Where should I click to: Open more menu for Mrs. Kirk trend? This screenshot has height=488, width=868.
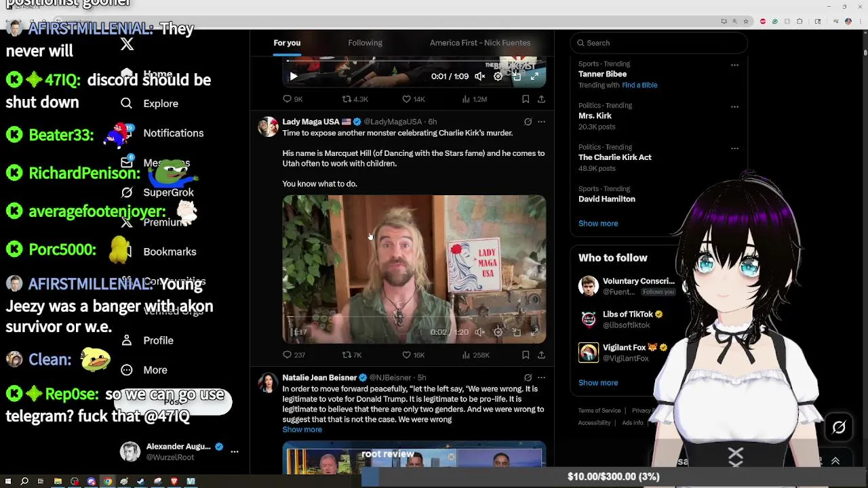pyautogui.click(x=734, y=106)
